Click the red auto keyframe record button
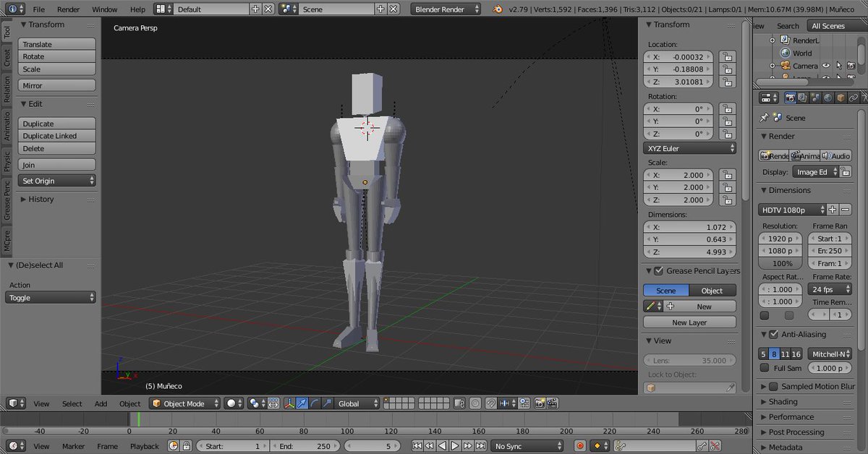 point(580,446)
